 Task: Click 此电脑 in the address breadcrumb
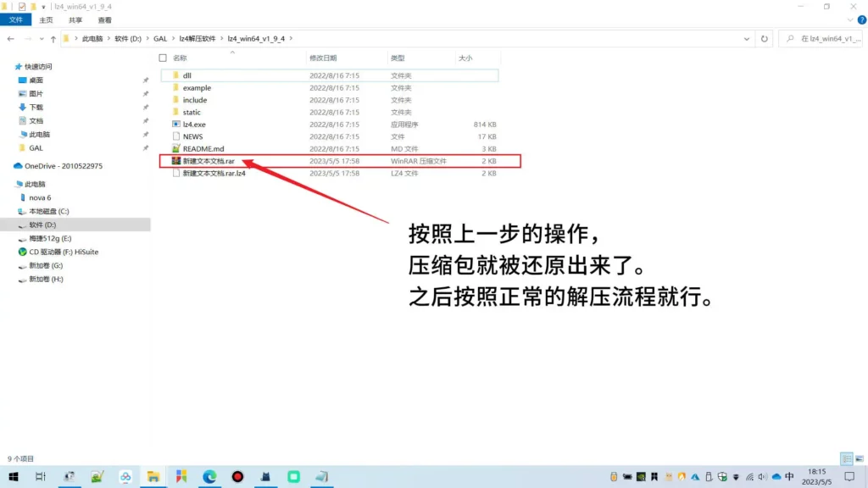pyautogui.click(x=92, y=39)
